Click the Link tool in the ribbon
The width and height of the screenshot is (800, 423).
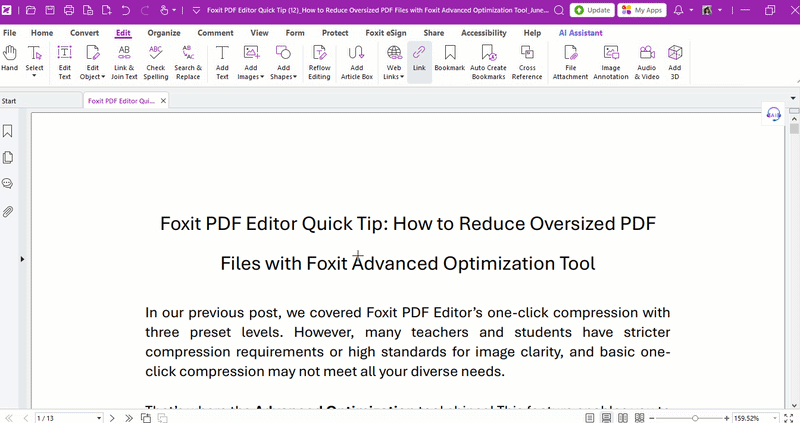(x=419, y=62)
